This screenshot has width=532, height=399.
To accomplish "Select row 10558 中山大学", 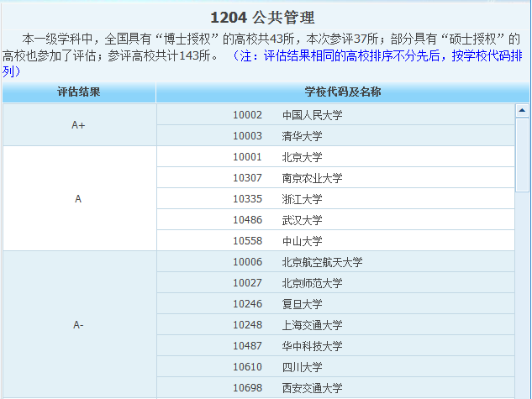I will [x=335, y=241].
